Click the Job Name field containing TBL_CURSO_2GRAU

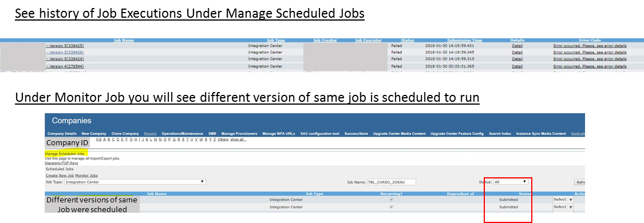tap(392, 182)
